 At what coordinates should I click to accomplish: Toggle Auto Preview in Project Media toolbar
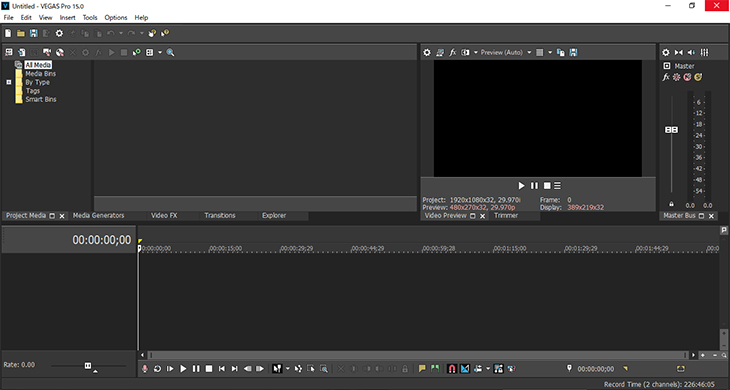point(136,53)
